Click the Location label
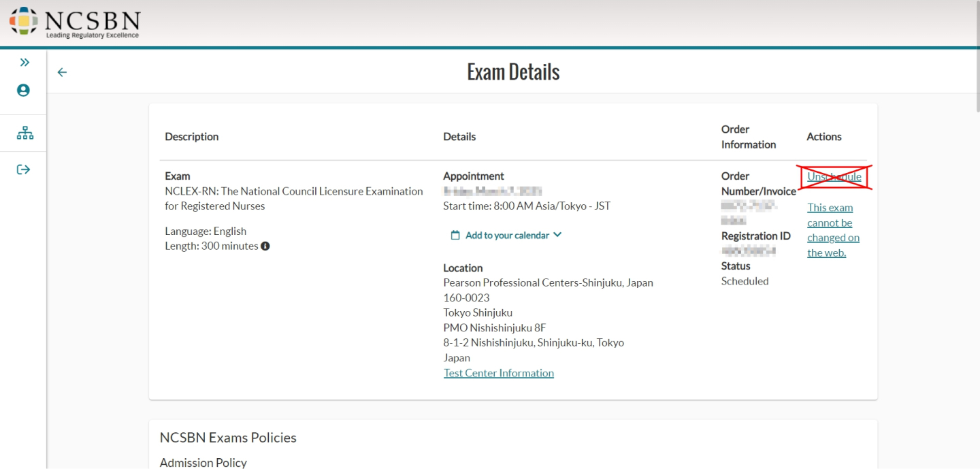980x469 pixels. pos(463,268)
